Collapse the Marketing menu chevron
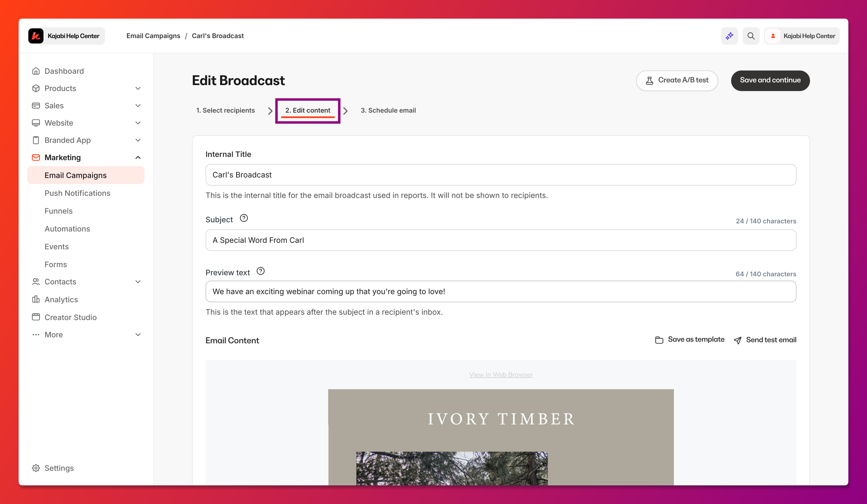 138,157
